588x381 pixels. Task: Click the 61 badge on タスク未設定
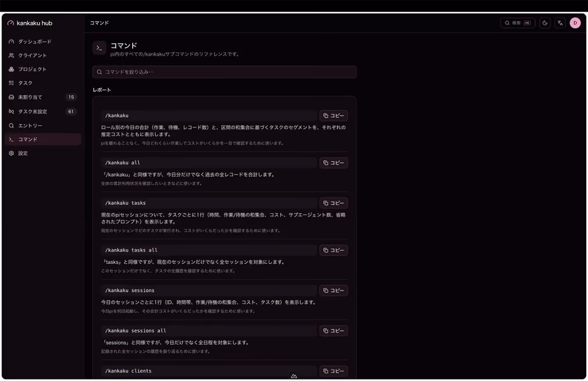tap(71, 111)
